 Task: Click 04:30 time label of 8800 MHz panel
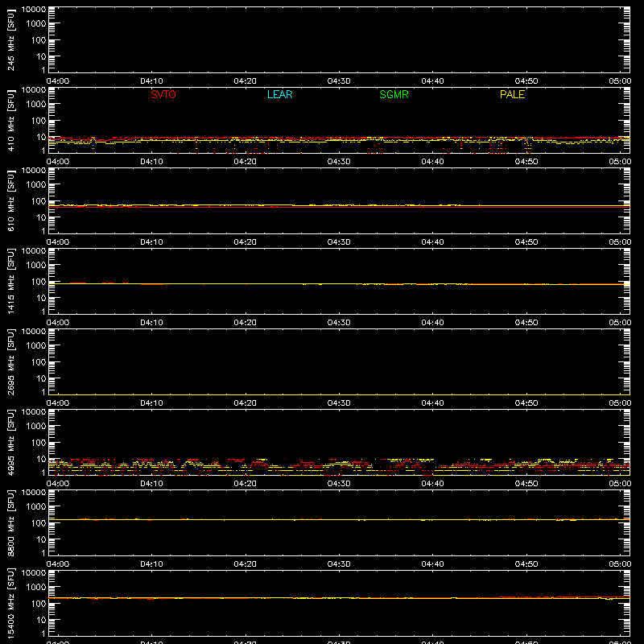(x=339, y=564)
